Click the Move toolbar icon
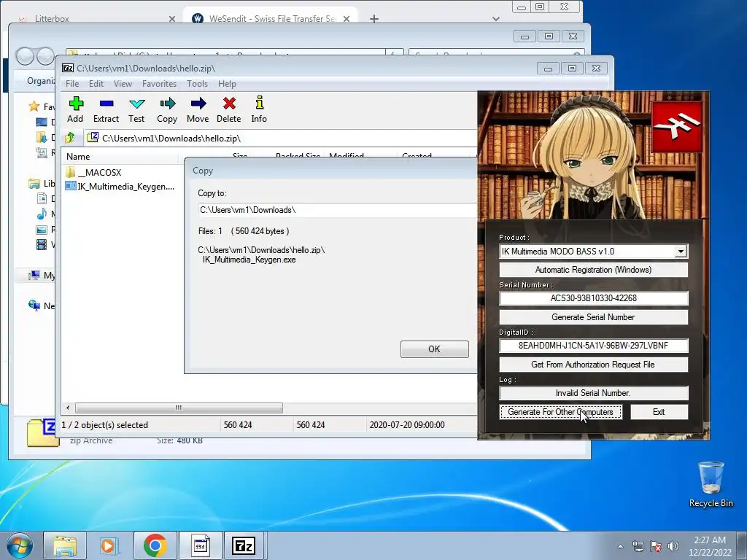The width and height of the screenshot is (747, 560). click(x=198, y=109)
